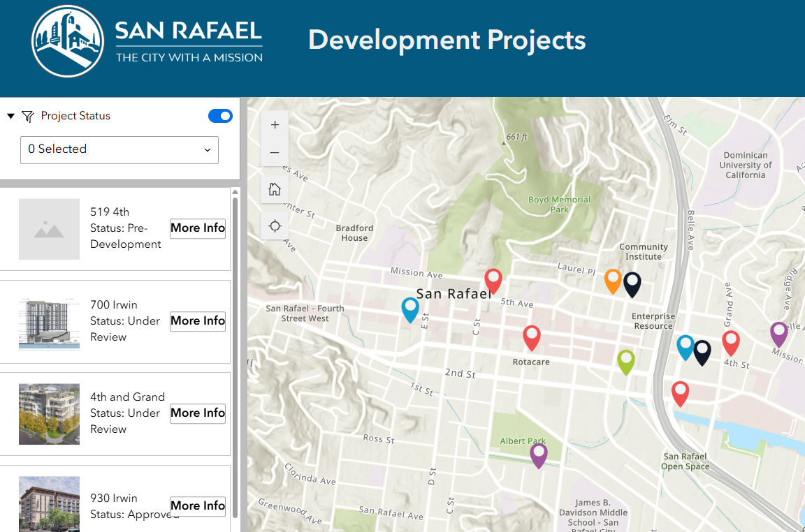The height and width of the screenshot is (532, 805).
Task: Click 'Project Status' filter label
Action: coord(75,116)
